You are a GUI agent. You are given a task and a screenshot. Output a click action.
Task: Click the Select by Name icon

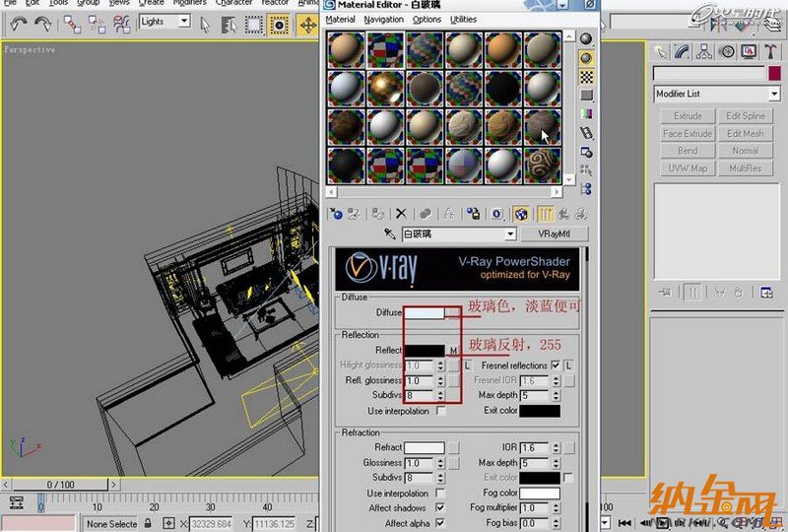click(x=230, y=23)
